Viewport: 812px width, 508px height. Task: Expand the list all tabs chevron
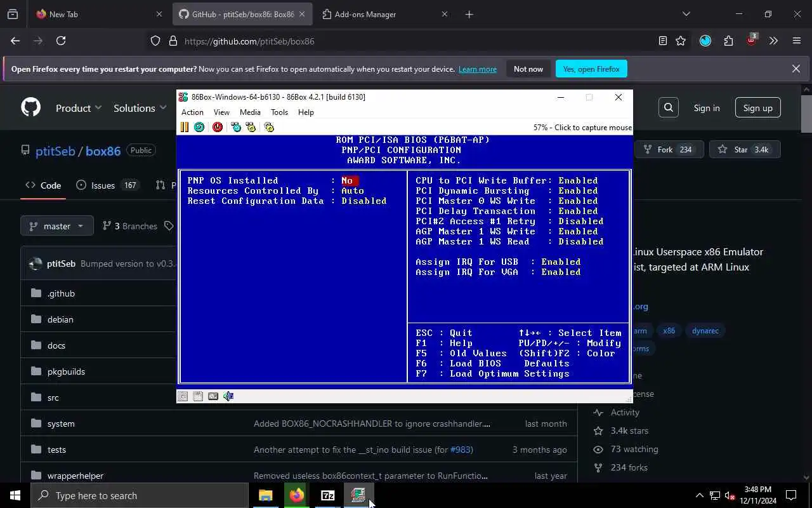(686, 14)
